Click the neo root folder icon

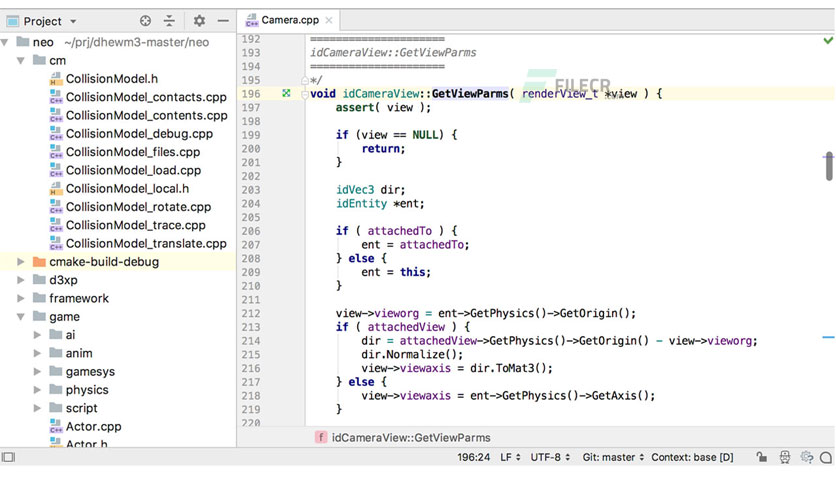pos(22,42)
